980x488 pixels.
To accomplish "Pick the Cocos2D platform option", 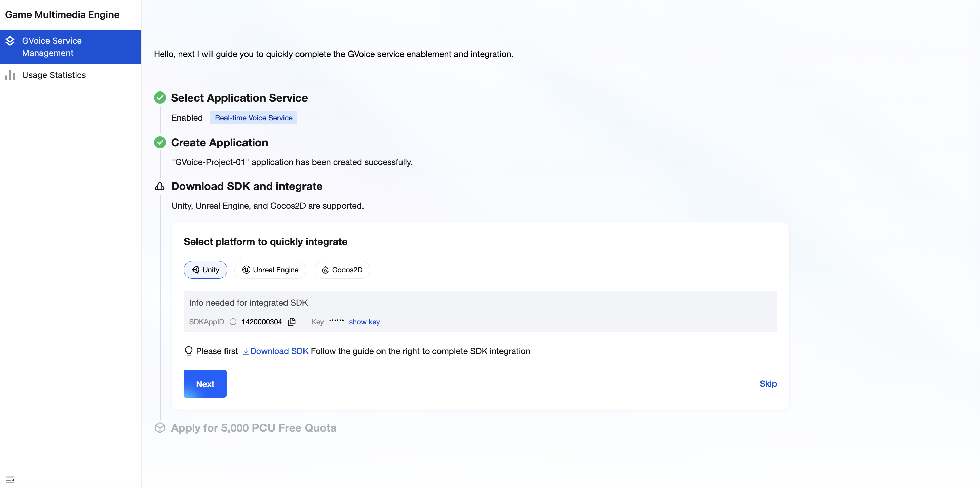I will coord(341,269).
